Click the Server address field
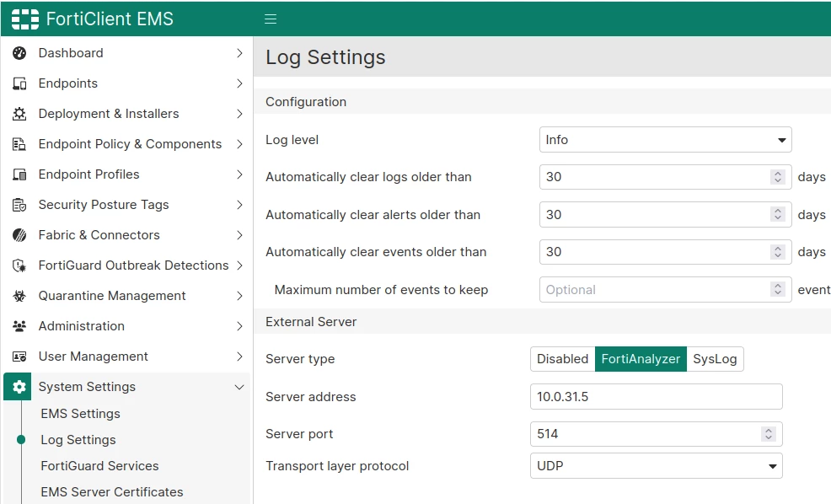Viewport: 831px width, 504px height. click(656, 396)
